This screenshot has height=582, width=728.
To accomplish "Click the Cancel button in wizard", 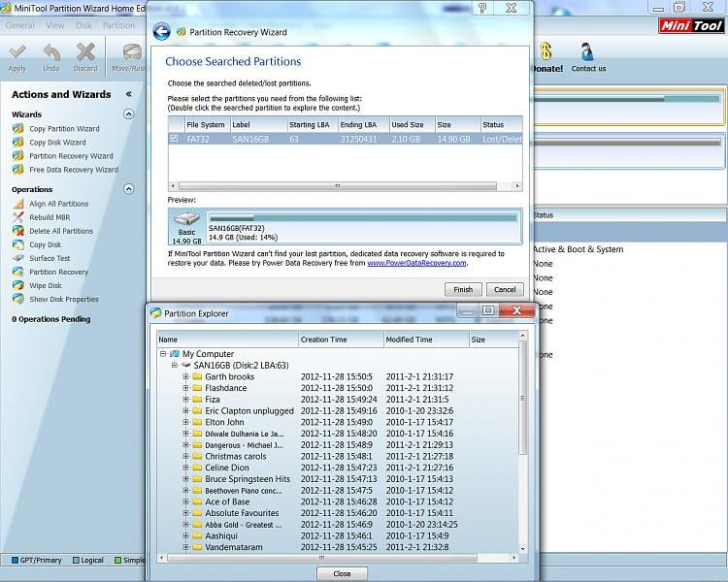I will click(505, 289).
